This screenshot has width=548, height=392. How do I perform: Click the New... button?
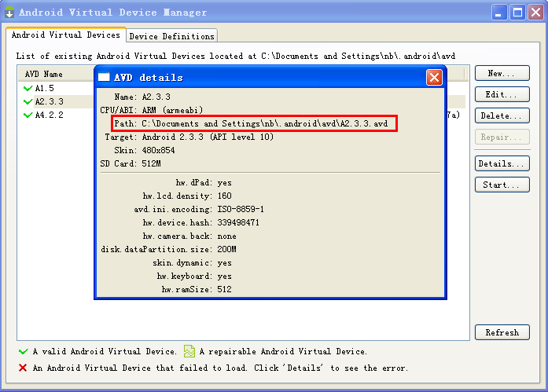[502, 73]
